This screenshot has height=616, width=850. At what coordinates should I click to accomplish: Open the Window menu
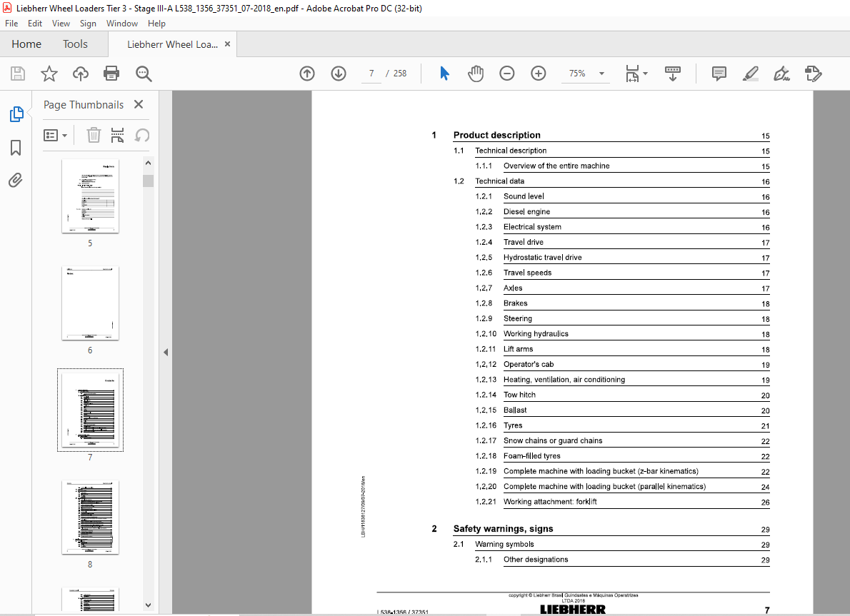coord(122,24)
